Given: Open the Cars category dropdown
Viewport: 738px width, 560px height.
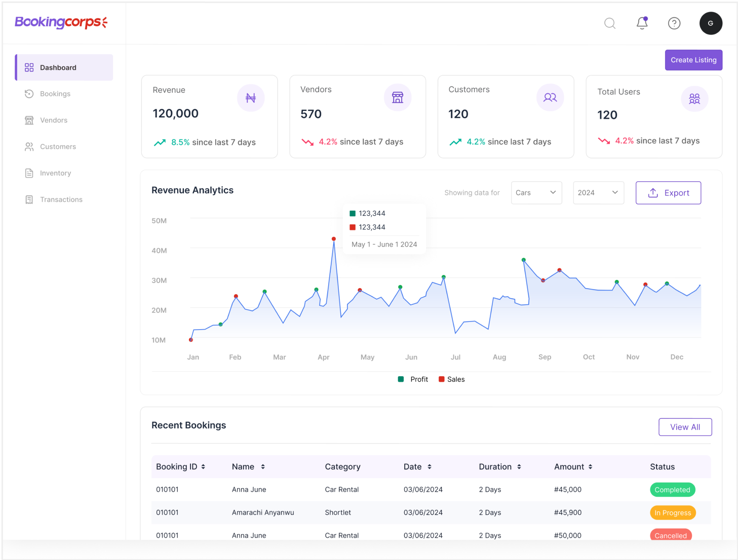Looking at the screenshot, I should pyautogui.click(x=536, y=193).
